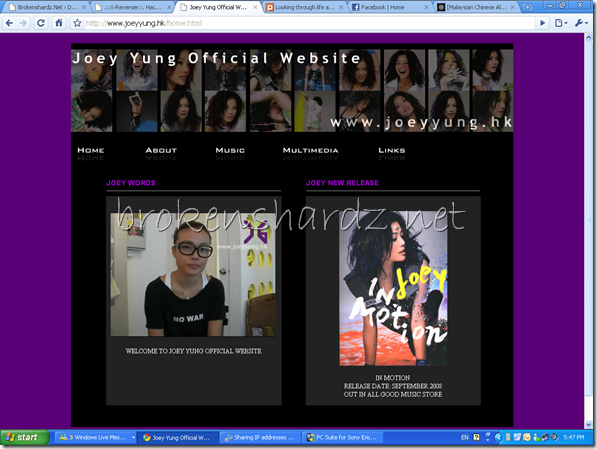Screen dimensions: 597x449
Task: Open the page control menu
Action: 561,23
